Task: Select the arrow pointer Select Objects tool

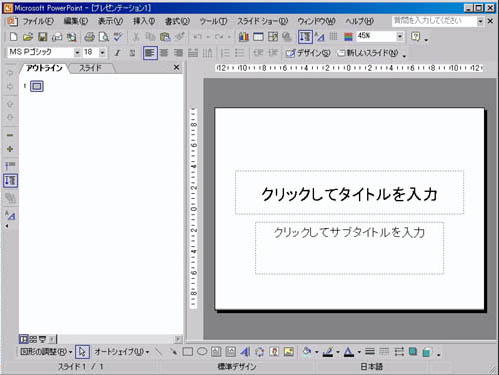Action: pos(82,352)
